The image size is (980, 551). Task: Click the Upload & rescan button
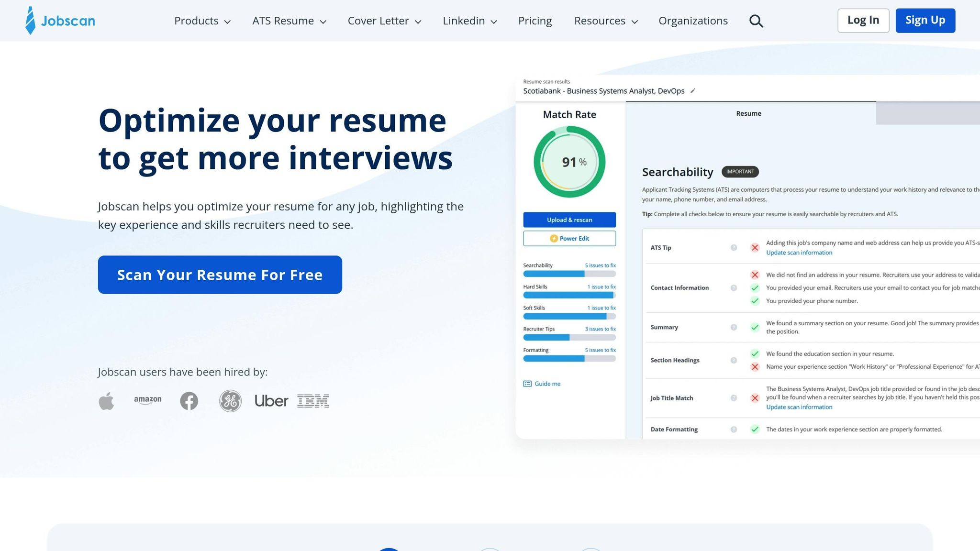click(x=569, y=220)
